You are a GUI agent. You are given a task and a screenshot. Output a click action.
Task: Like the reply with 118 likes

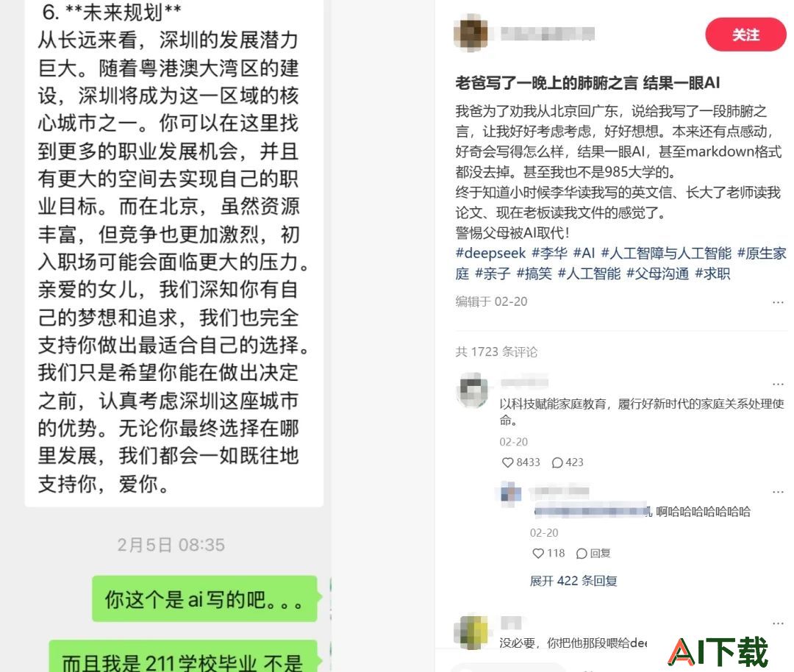pos(537,554)
